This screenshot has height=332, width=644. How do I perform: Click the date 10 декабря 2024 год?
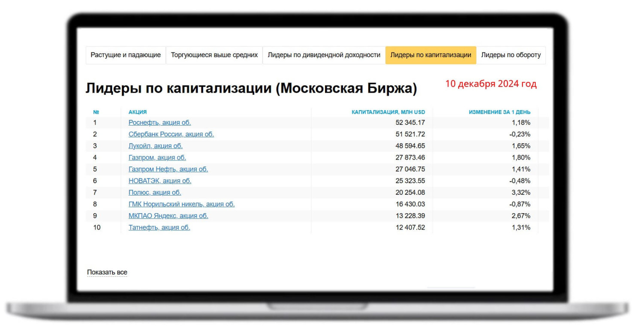coord(491,84)
